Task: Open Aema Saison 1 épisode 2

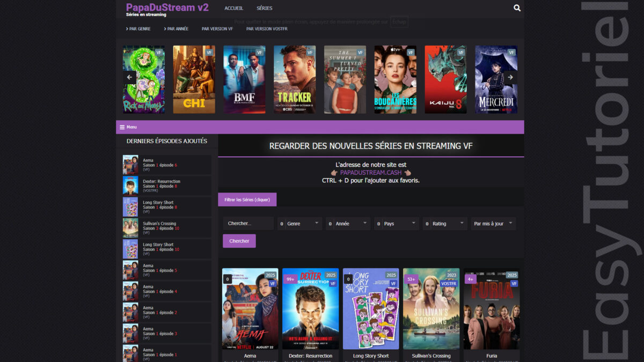Action: coord(166,312)
